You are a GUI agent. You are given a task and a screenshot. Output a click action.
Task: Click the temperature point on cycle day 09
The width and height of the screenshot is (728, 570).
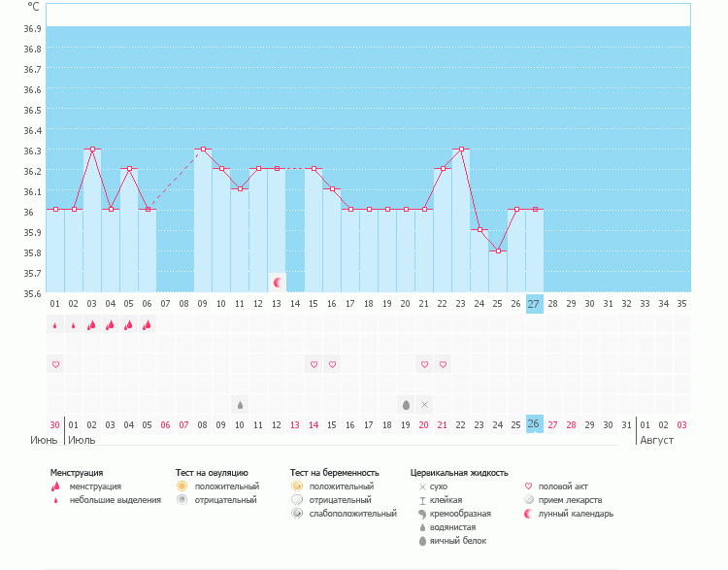pos(203,150)
